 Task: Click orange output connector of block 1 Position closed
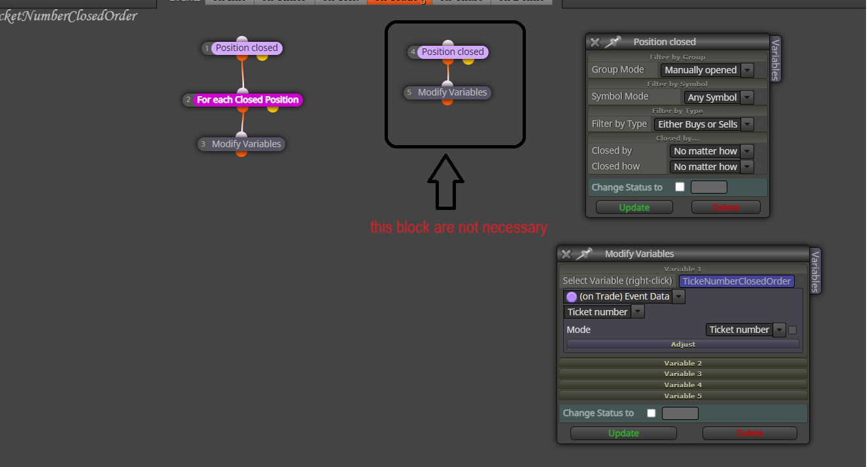pyautogui.click(x=242, y=57)
